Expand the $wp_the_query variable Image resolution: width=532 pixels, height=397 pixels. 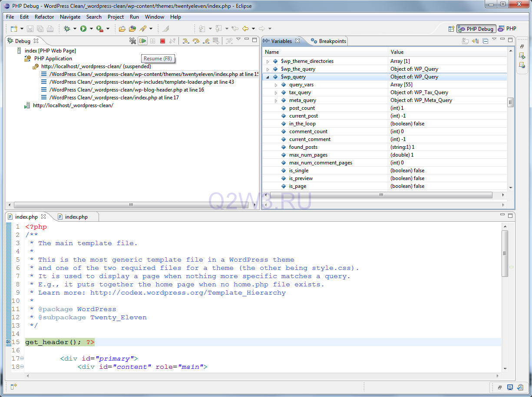[268, 69]
